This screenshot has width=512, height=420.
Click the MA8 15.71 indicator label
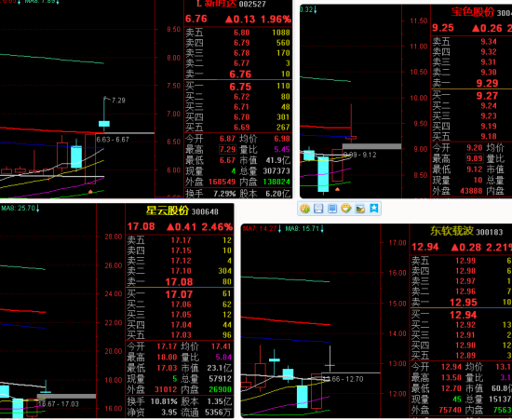point(304,228)
